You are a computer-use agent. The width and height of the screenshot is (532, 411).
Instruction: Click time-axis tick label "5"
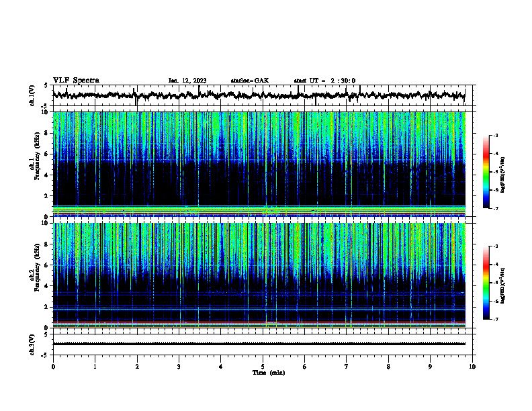pyautogui.click(x=263, y=367)
